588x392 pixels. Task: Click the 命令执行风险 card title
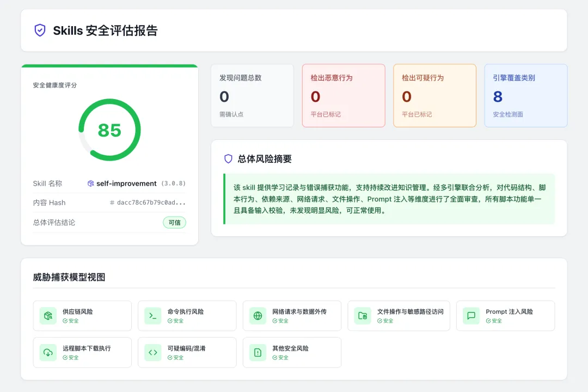pyautogui.click(x=186, y=312)
